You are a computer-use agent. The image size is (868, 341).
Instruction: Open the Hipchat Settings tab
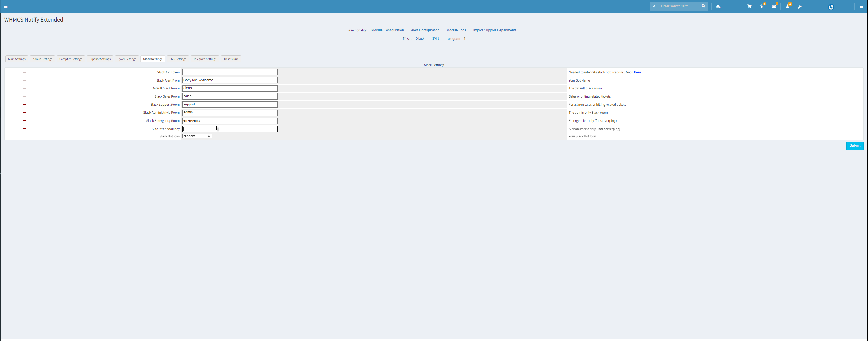100,59
